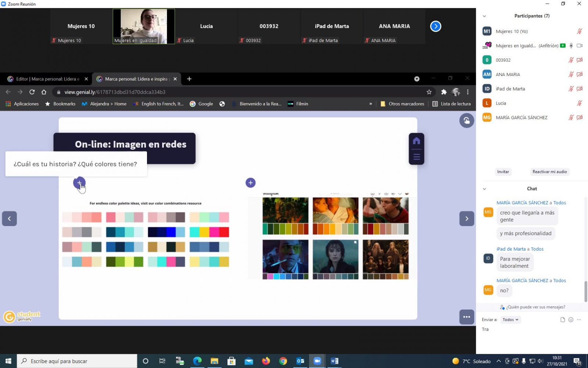Go back in Chrome browser
588x368 pixels.
click(8, 92)
